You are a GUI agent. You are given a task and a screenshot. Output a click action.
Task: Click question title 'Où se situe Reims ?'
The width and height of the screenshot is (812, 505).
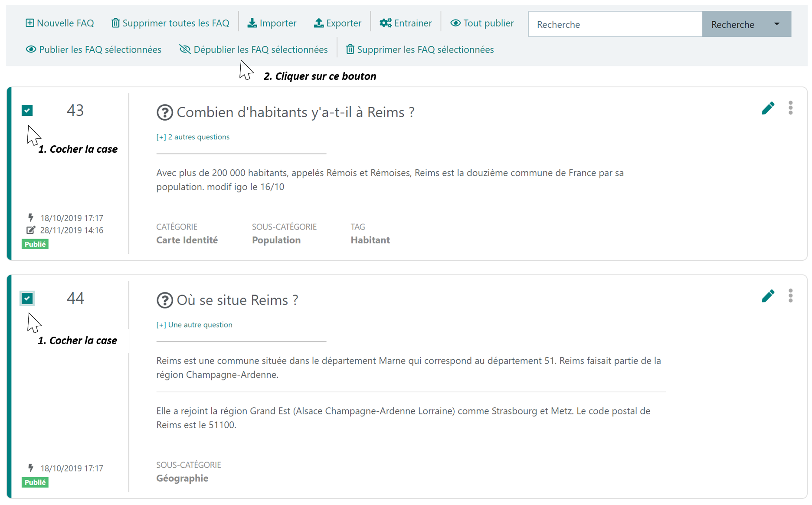(237, 300)
